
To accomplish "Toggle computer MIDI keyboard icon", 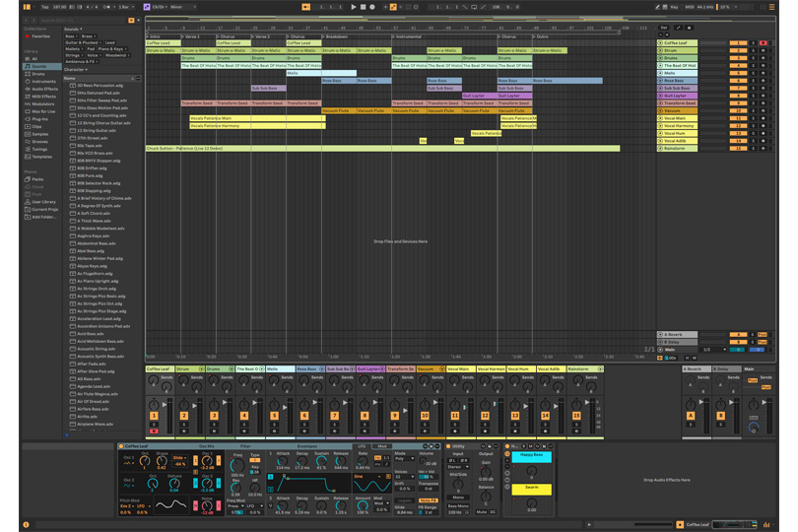I will point(665,7).
